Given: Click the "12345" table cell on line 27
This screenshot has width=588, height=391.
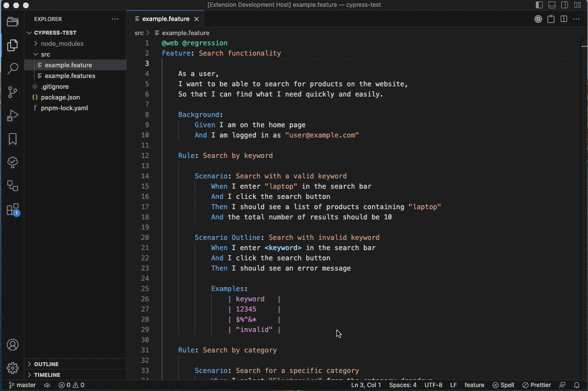Looking at the screenshot, I should coord(246,309).
